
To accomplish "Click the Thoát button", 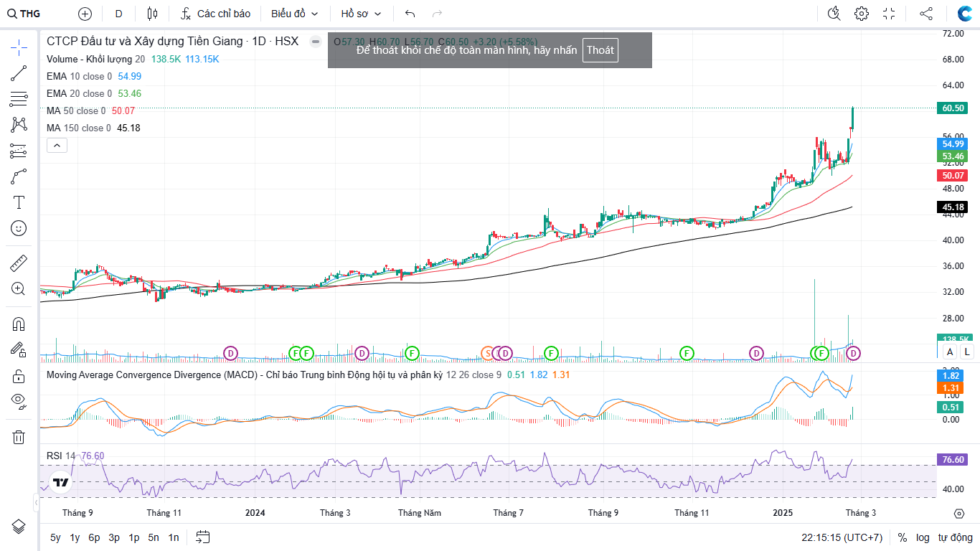I will click(x=600, y=50).
